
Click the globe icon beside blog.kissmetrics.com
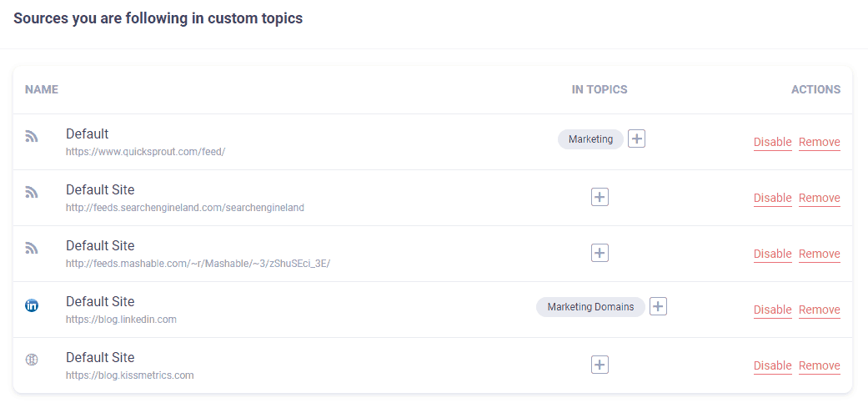point(32,360)
